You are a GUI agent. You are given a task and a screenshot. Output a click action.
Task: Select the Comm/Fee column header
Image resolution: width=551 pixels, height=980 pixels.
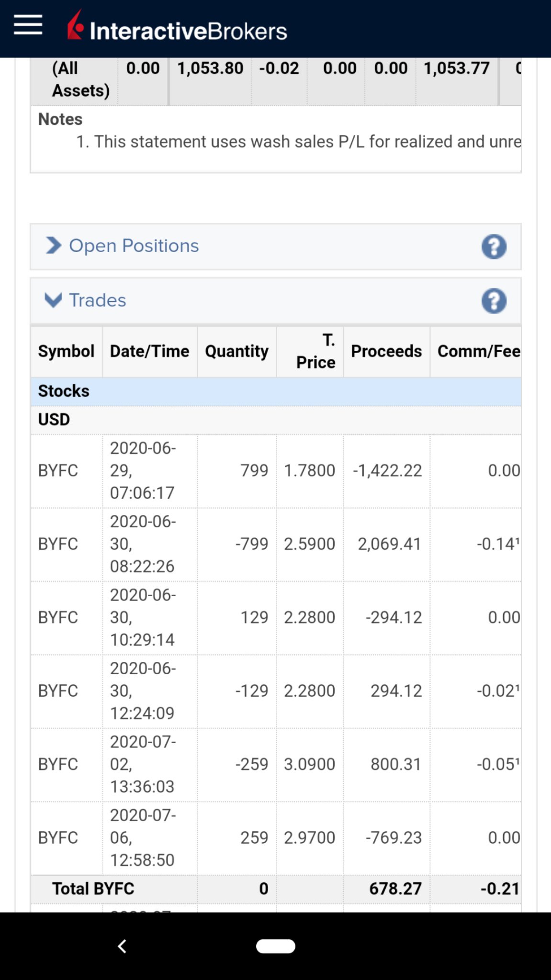(478, 352)
